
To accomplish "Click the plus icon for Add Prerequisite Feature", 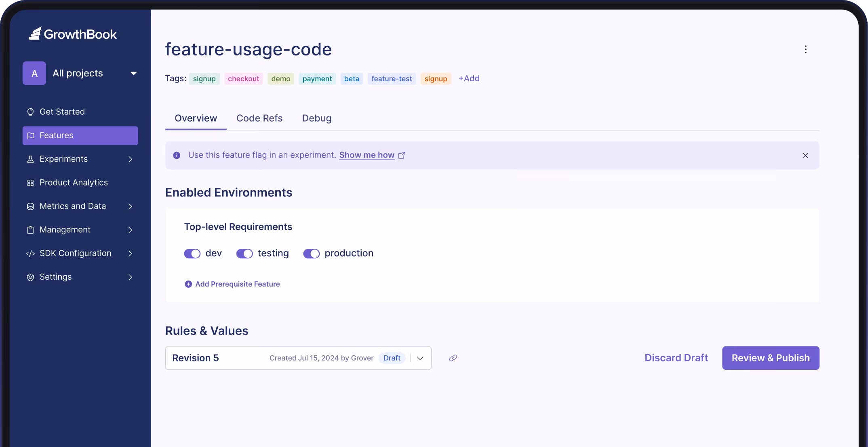I will coord(188,284).
